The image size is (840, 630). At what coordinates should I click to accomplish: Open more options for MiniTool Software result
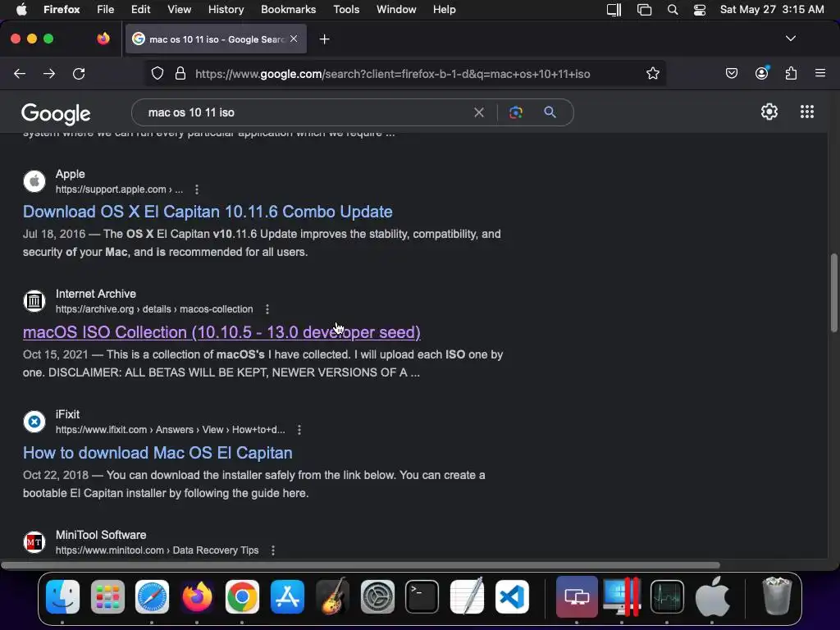pos(273,550)
